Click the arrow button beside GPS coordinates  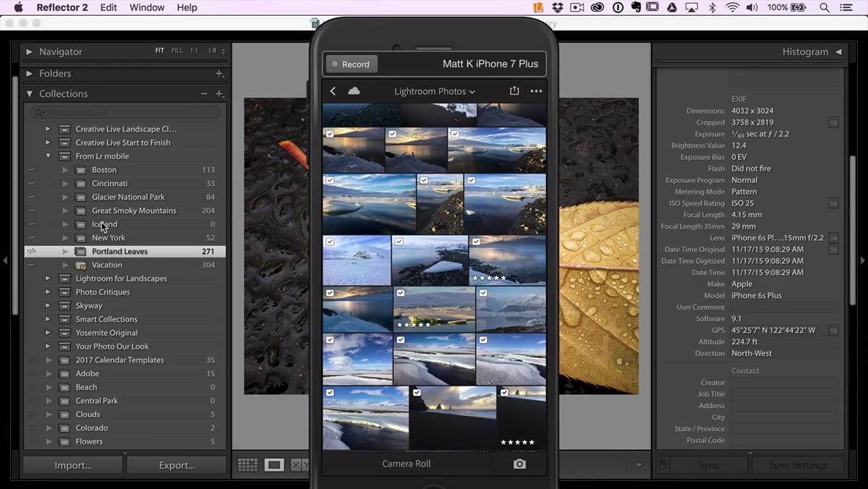[x=833, y=330]
